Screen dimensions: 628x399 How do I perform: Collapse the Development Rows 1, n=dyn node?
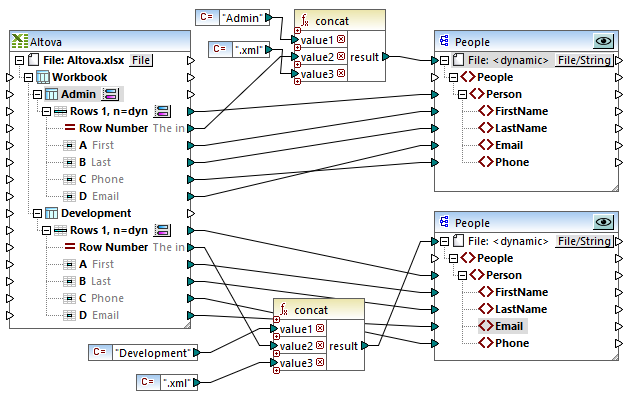(x=46, y=230)
